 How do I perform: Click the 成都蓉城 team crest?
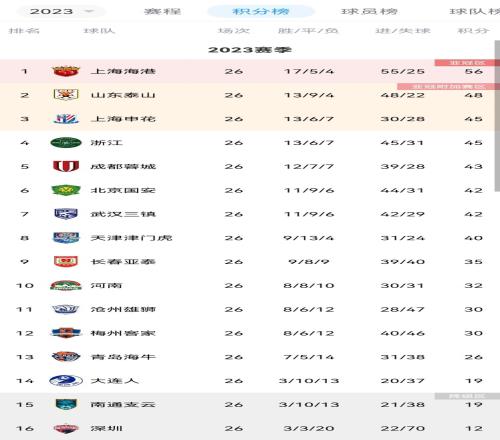point(66,166)
